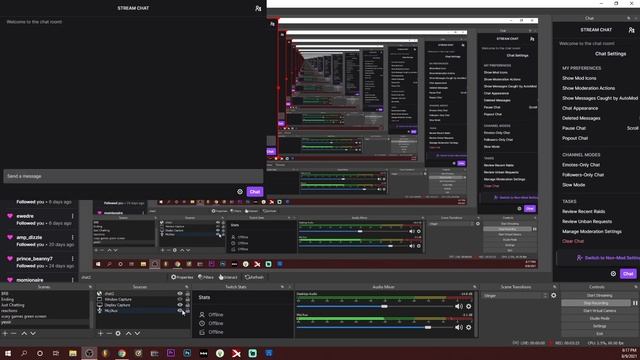Open the three-dot menu next to ewedre
Viewport: 640px width, 360px height.
click(73, 216)
